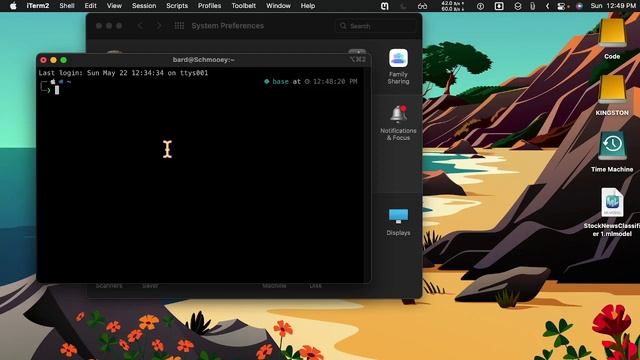Click the 12:48:20 PM prompt timestamp
The width and height of the screenshot is (640, 360).
pyautogui.click(x=335, y=81)
